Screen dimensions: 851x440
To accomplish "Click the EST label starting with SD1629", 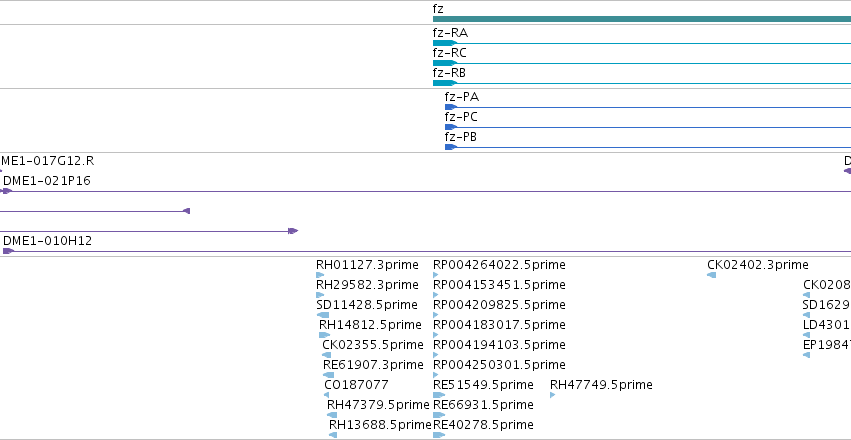I will click(x=827, y=305).
